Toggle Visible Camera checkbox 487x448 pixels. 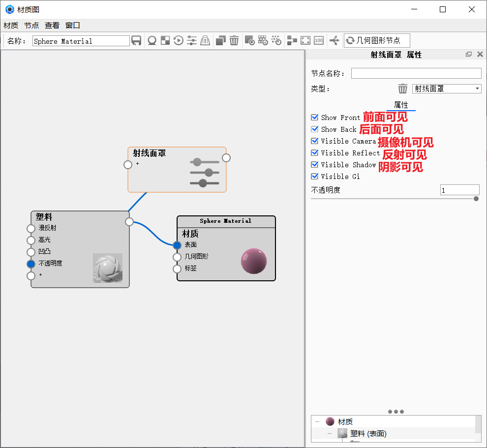(x=315, y=141)
